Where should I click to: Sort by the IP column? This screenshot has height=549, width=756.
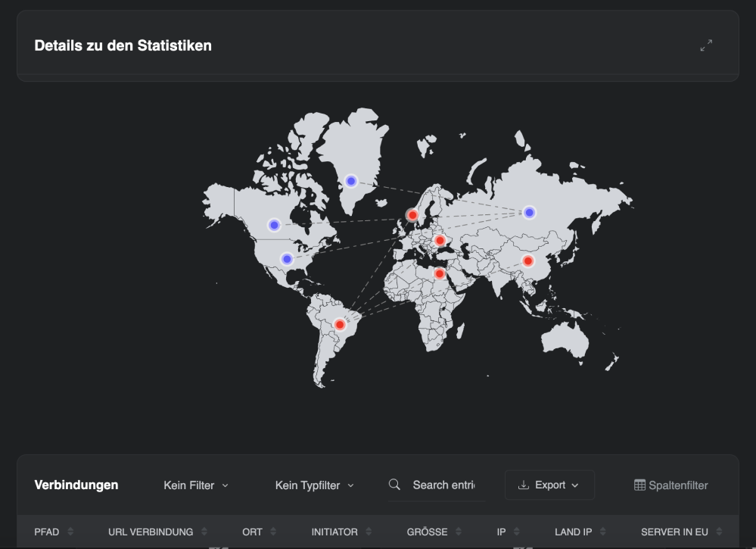tap(509, 532)
